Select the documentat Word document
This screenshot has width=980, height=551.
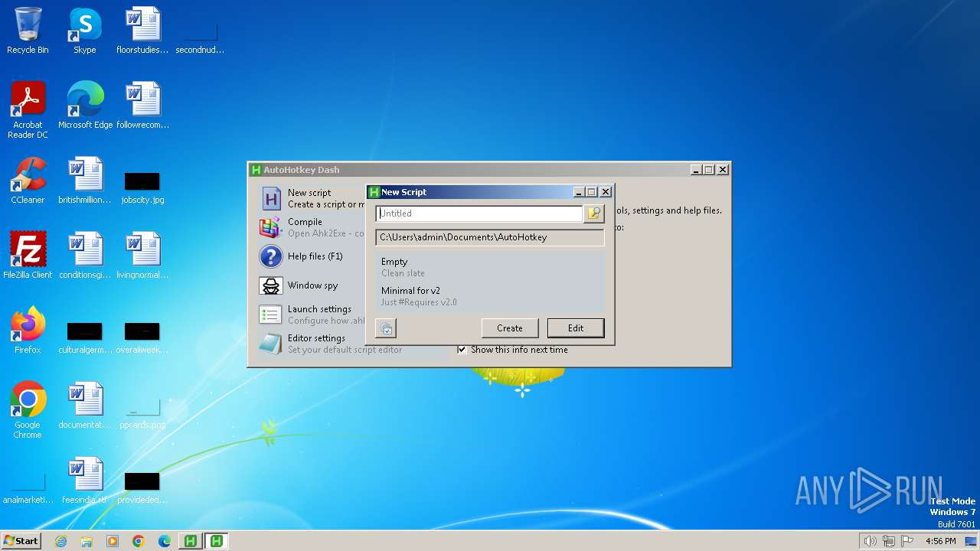tap(85, 406)
